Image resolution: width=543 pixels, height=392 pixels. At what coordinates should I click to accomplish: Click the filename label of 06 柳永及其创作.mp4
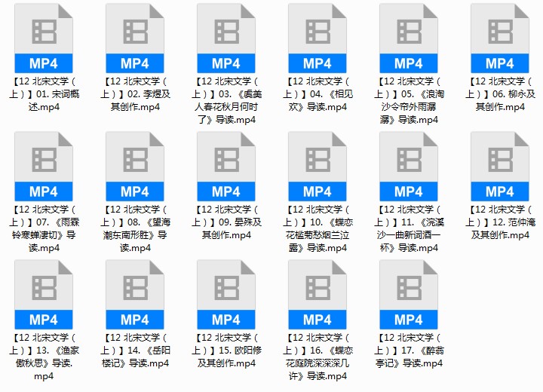pos(500,94)
